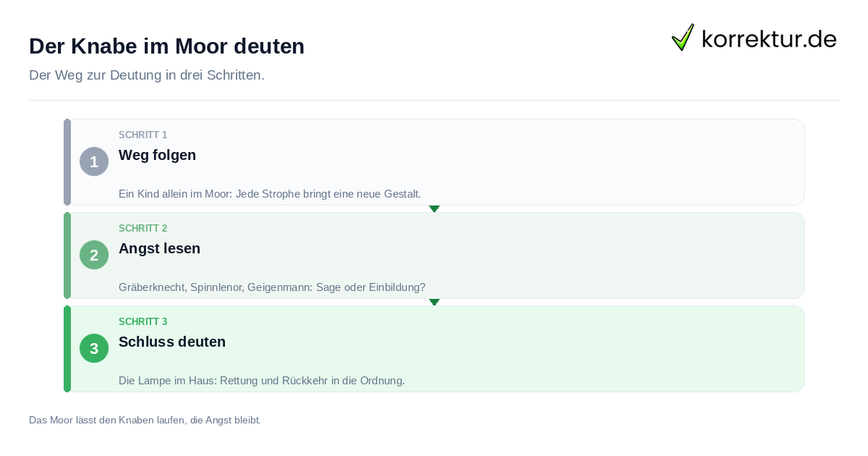Select the dark green step 3 circle

click(94, 348)
